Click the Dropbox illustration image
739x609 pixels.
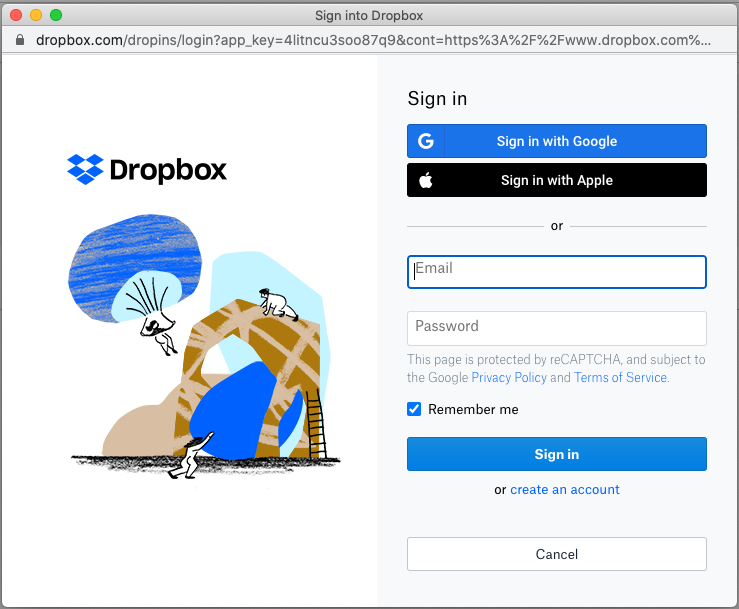pyautogui.click(x=204, y=346)
